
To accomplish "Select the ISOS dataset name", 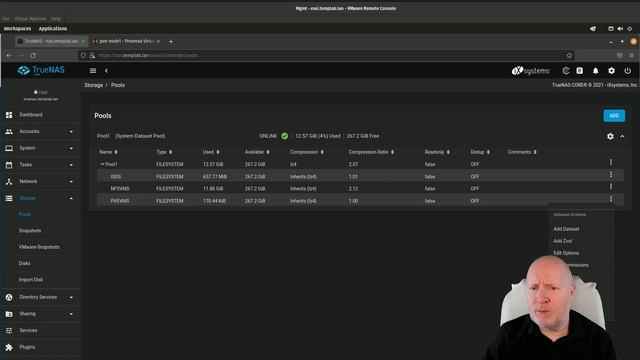I will point(116,176).
